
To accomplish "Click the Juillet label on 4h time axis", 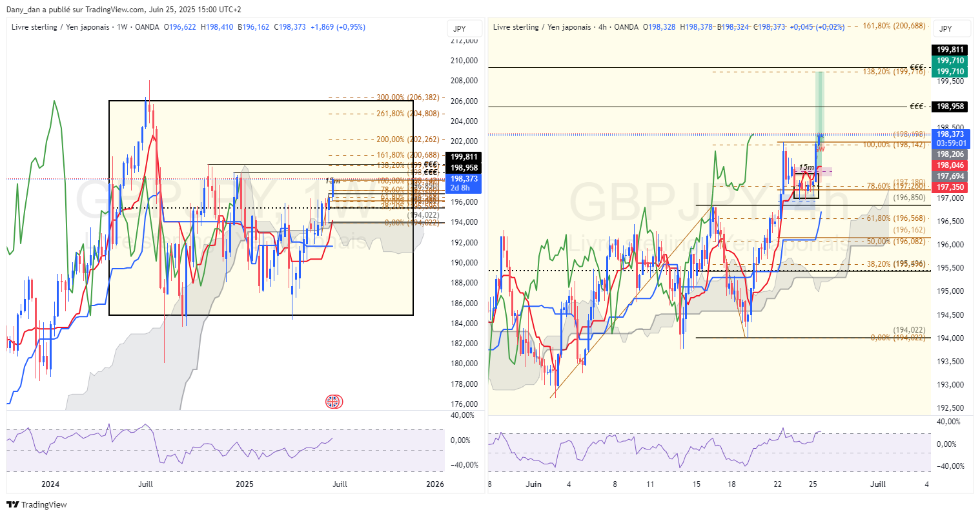I will click(878, 484).
